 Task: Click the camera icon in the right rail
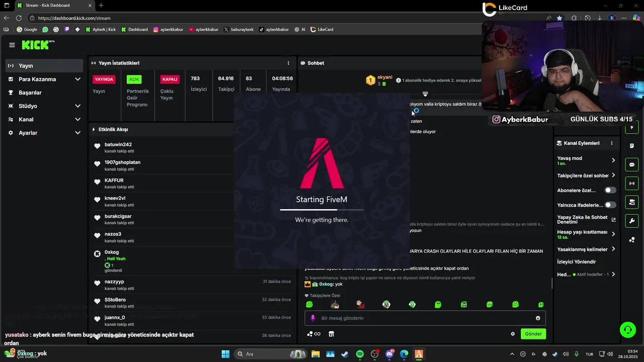(x=632, y=202)
